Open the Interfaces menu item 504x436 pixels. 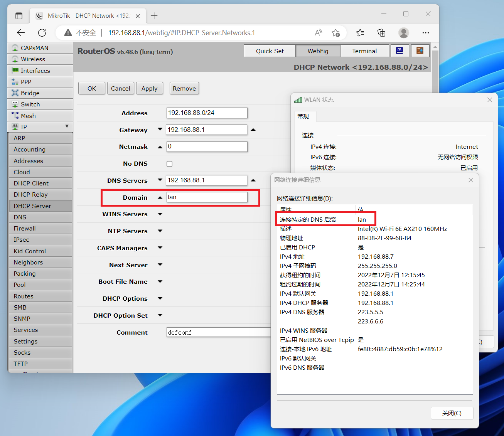pyautogui.click(x=40, y=71)
